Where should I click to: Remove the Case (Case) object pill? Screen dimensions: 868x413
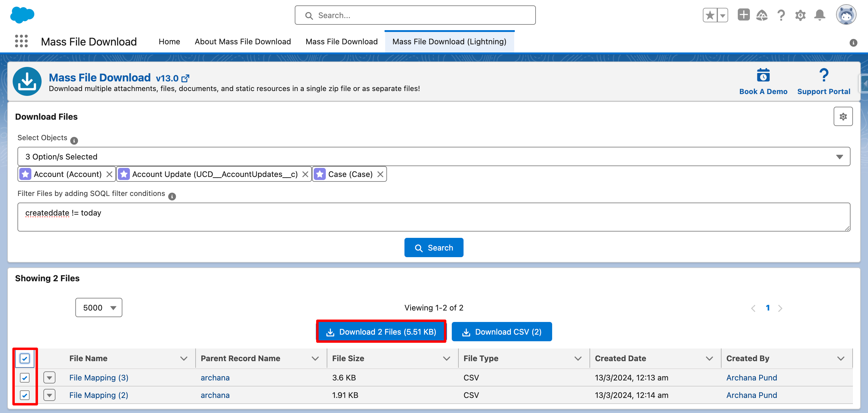(380, 174)
